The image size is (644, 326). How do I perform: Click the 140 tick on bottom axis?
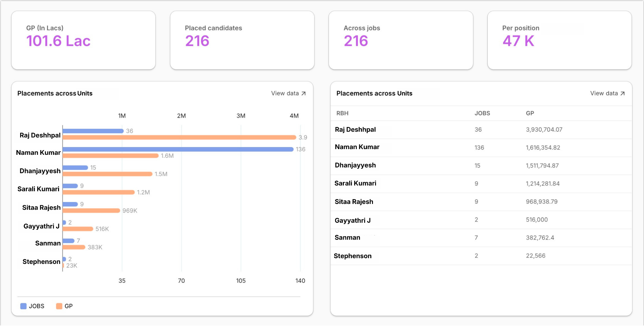click(x=300, y=281)
